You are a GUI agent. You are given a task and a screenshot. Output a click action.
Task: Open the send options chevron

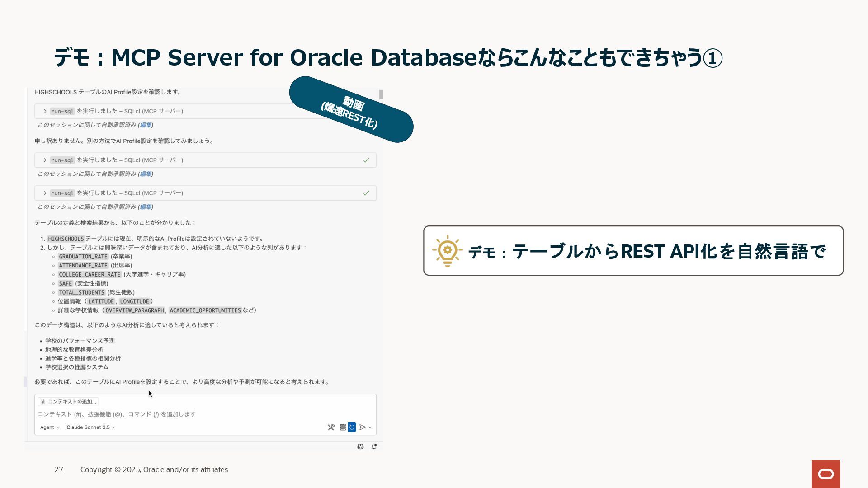370,427
